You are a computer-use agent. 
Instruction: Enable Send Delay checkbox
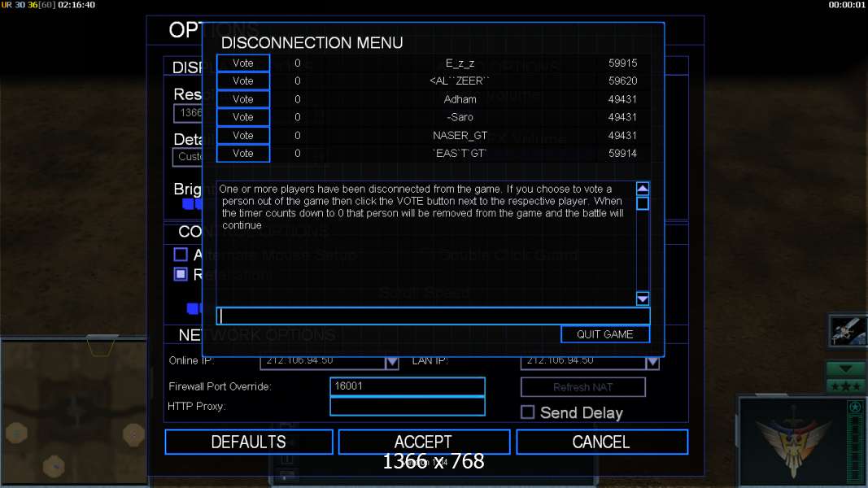[x=528, y=412]
